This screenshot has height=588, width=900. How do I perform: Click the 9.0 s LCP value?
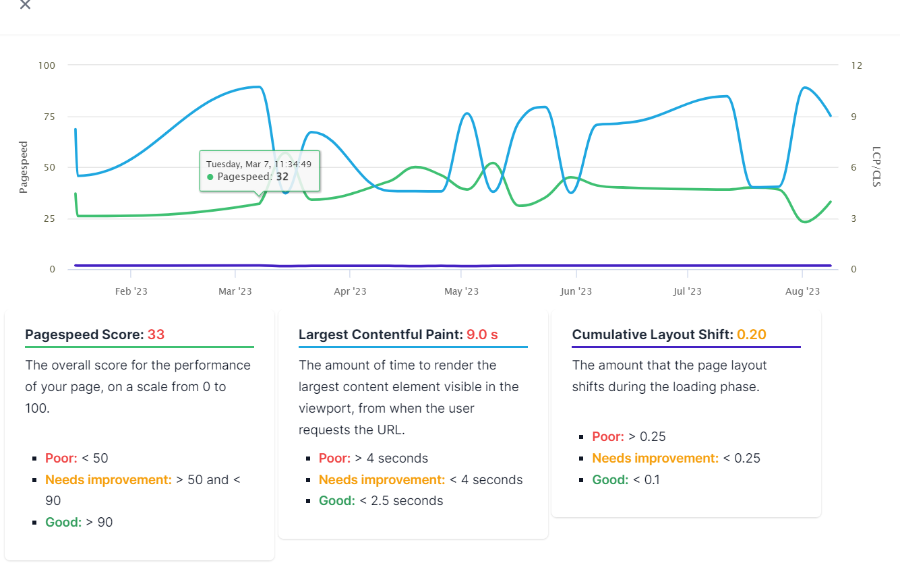[482, 334]
